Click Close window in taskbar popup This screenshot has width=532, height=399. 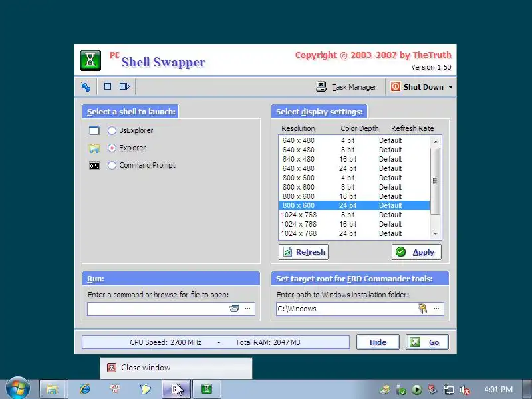[x=176, y=368]
